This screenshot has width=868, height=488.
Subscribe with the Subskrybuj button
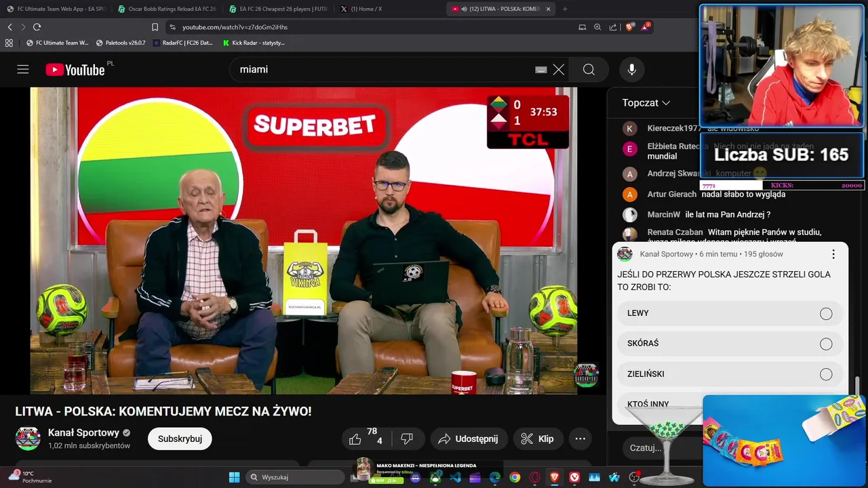[x=180, y=439]
